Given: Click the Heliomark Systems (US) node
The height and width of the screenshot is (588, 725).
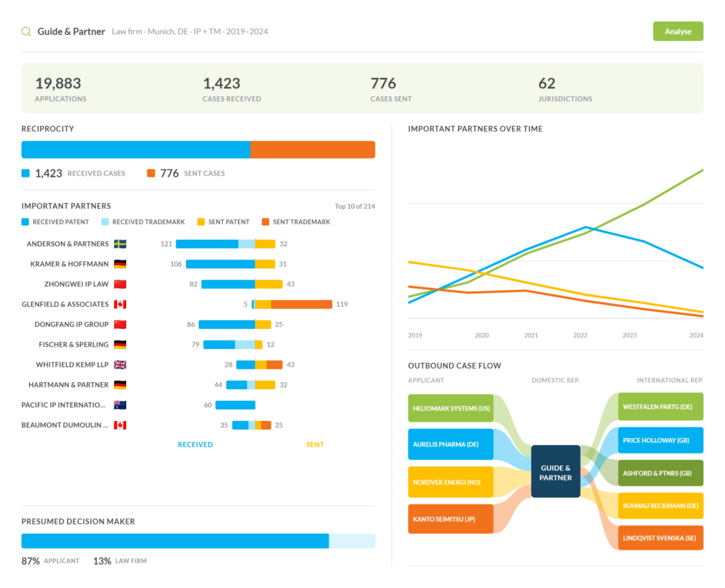Looking at the screenshot, I should pos(451,408).
